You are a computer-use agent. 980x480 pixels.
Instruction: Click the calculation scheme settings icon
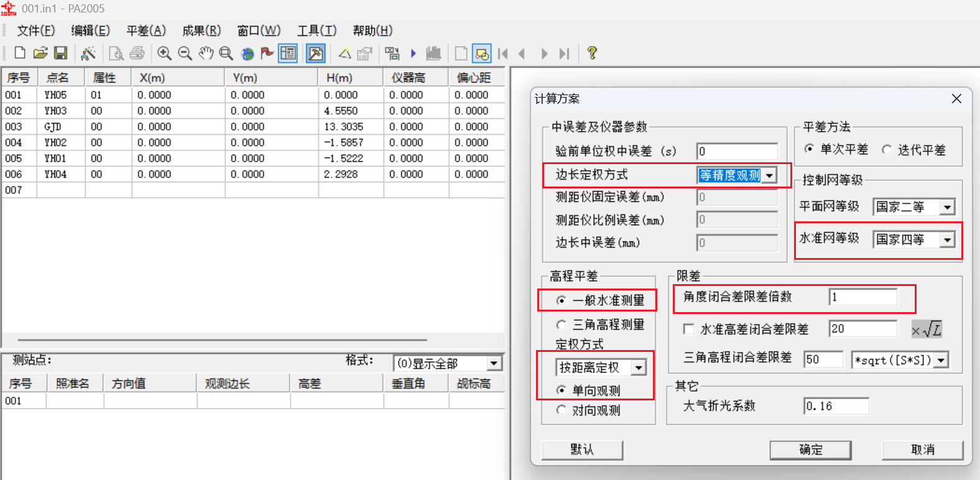tap(392, 53)
